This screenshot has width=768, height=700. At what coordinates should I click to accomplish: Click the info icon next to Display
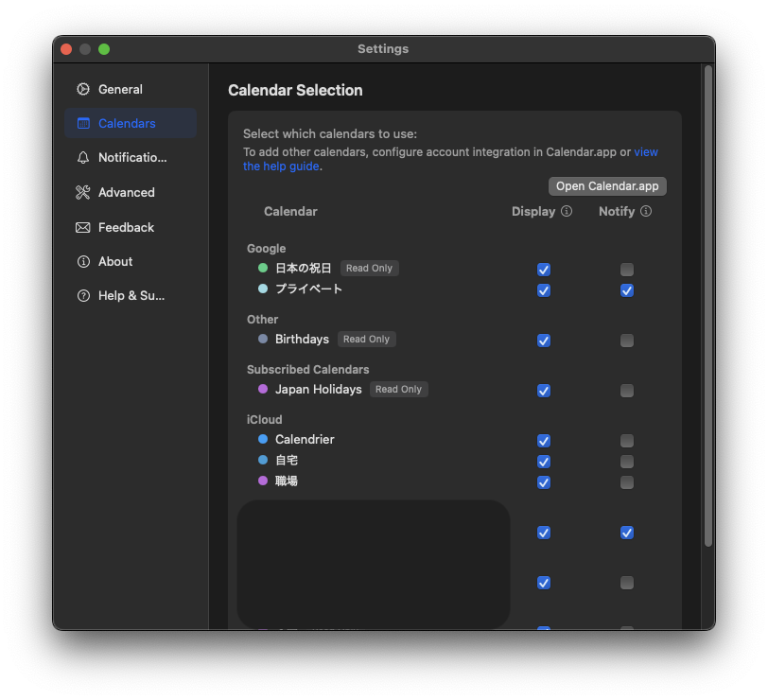coord(567,211)
